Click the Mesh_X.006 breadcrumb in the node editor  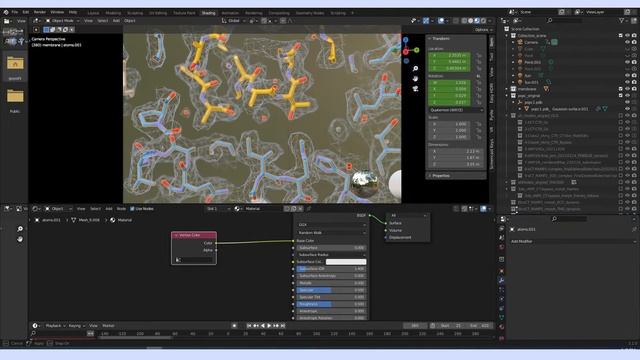[89, 220]
